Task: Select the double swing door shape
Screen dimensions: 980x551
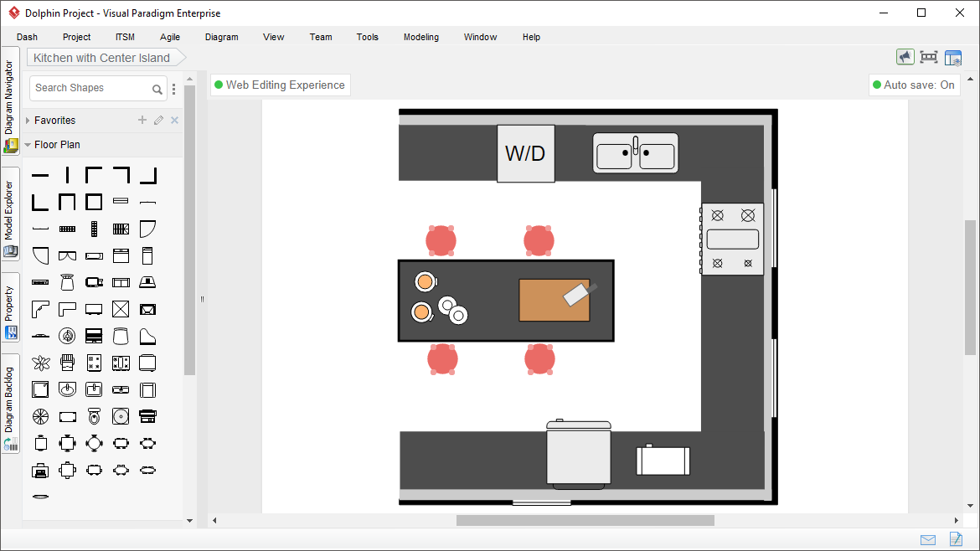Action: point(67,256)
